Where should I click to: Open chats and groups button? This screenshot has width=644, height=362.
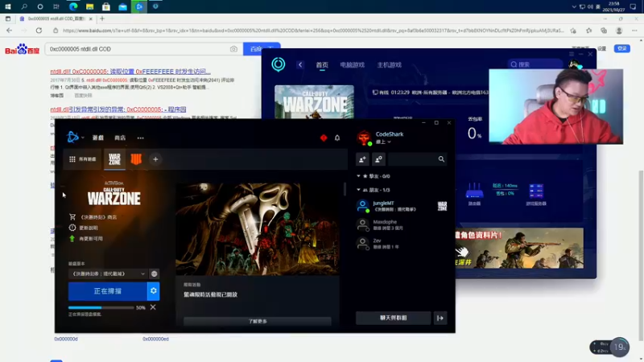pos(393,318)
